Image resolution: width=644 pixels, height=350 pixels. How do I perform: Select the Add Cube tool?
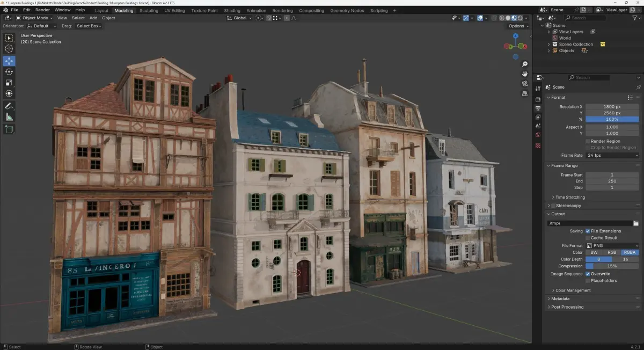[x=9, y=129]
